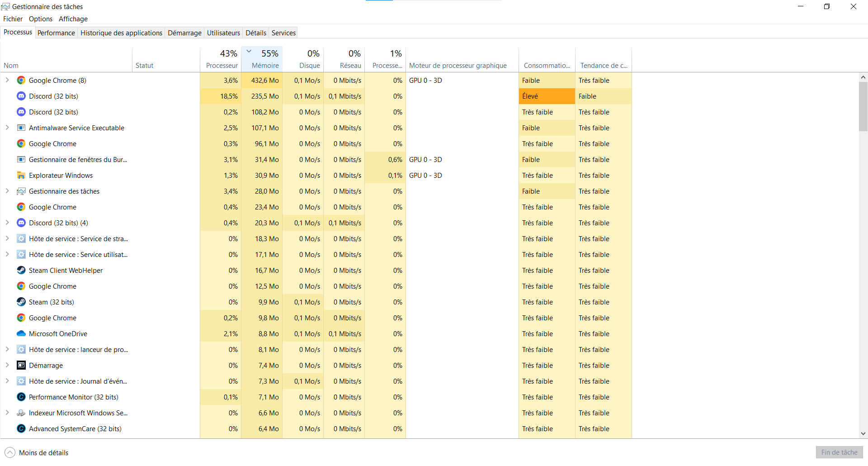
Task: Open the Affichage menu
Action: pos(73,19)
